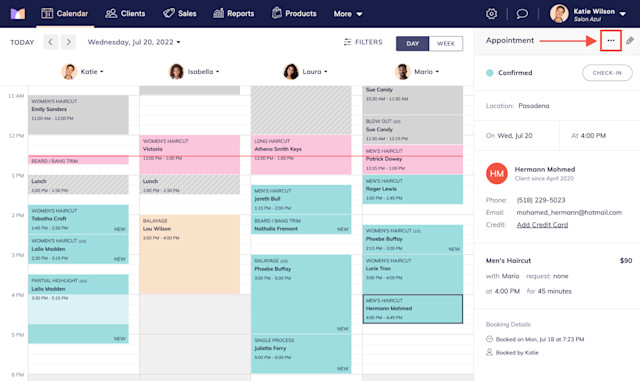Open the Clients tab
This screenshot has height=381, width=640.
click(125, 13)
